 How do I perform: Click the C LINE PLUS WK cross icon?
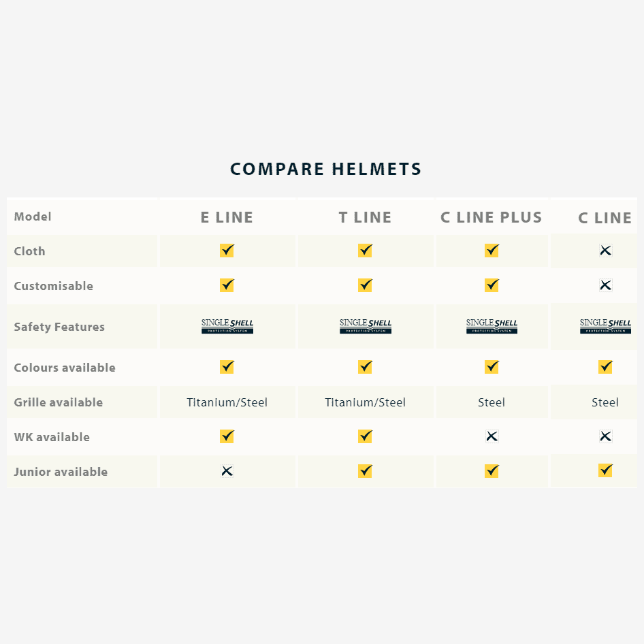(492, 436)
